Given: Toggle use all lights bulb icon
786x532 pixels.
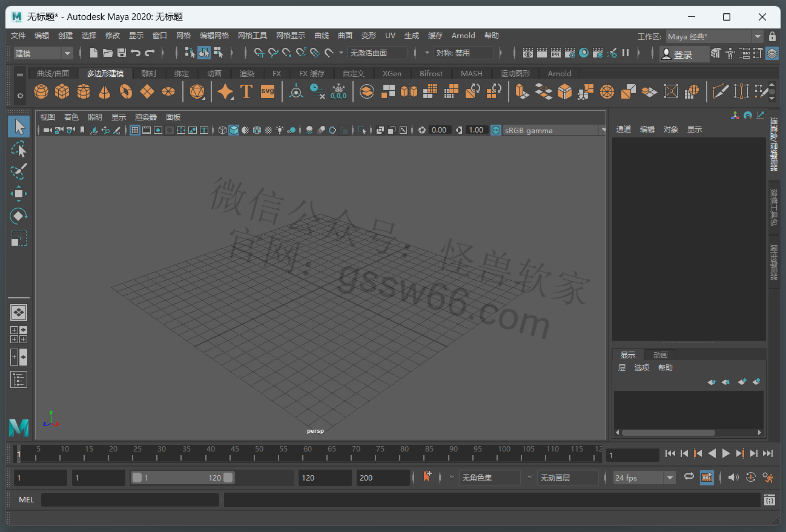Looking at the screenshot, I should click(280, 130).
